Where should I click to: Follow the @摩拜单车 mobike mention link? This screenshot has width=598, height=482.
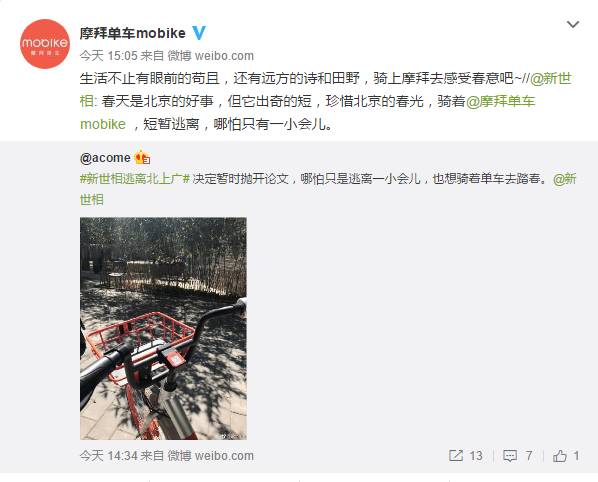tap(500, 101)
